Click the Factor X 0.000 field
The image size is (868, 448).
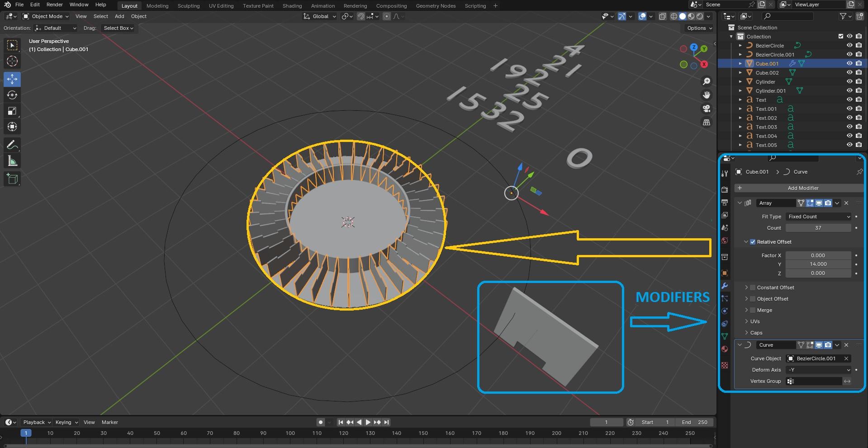[x=818, y=255]
